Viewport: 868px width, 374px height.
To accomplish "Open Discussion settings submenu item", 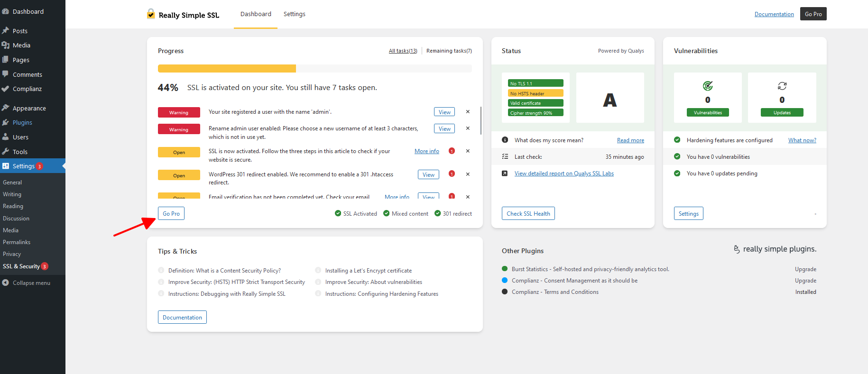I will coord(16,219).
